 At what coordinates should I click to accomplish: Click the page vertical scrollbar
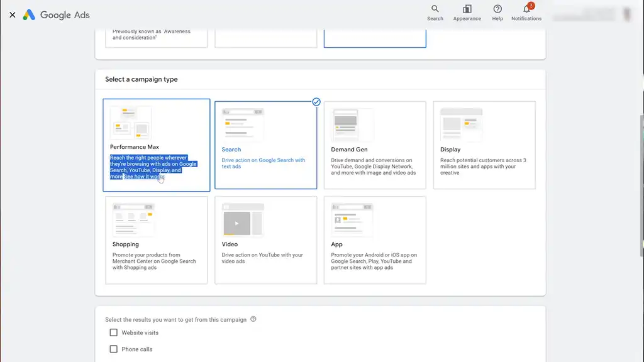pos(641,185)
